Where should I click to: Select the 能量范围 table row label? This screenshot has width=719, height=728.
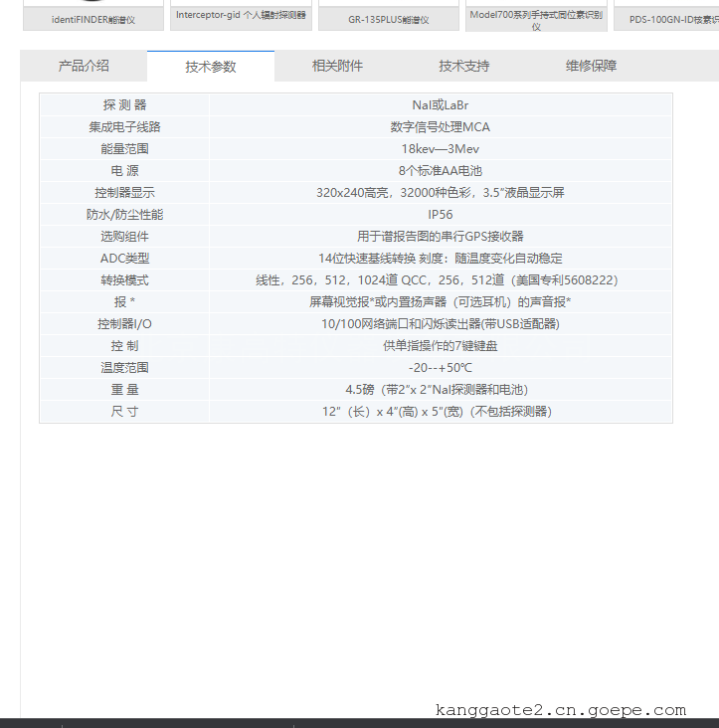(124, 148)
